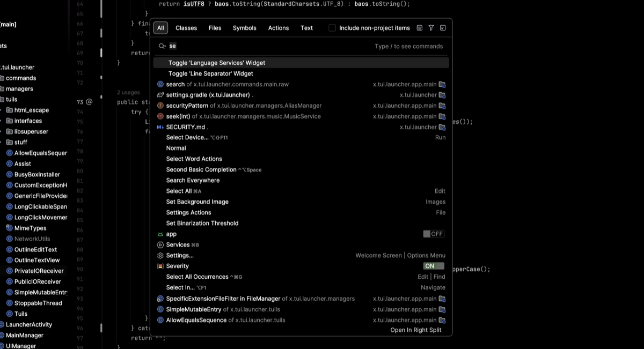Choose the 'Select All' Edit action
Viewport: 644px width, 349px height.
(x=301, y=191)
